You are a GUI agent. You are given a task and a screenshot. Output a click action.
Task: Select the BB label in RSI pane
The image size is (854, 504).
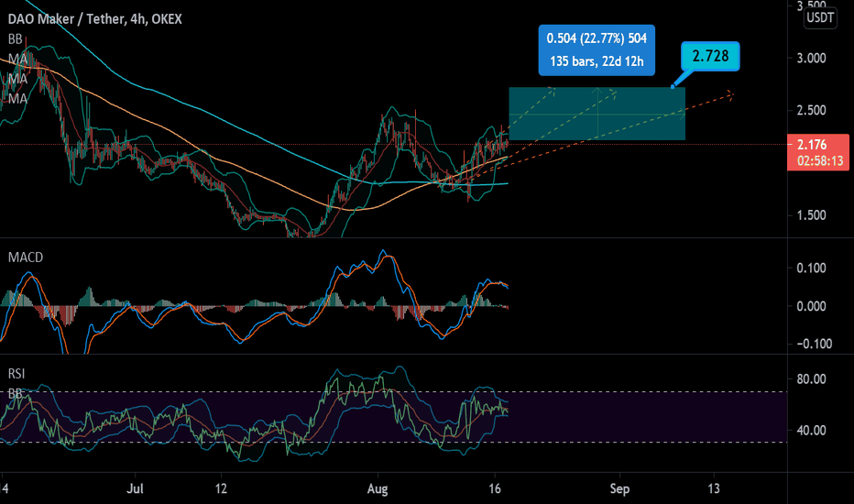coord(16,393)
